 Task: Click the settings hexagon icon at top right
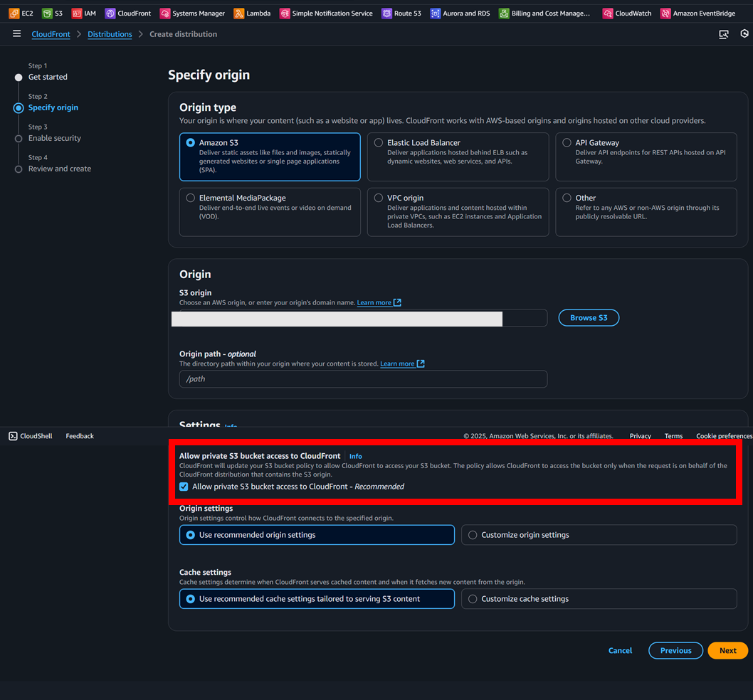pyautogui.click(x=744, y=33)
